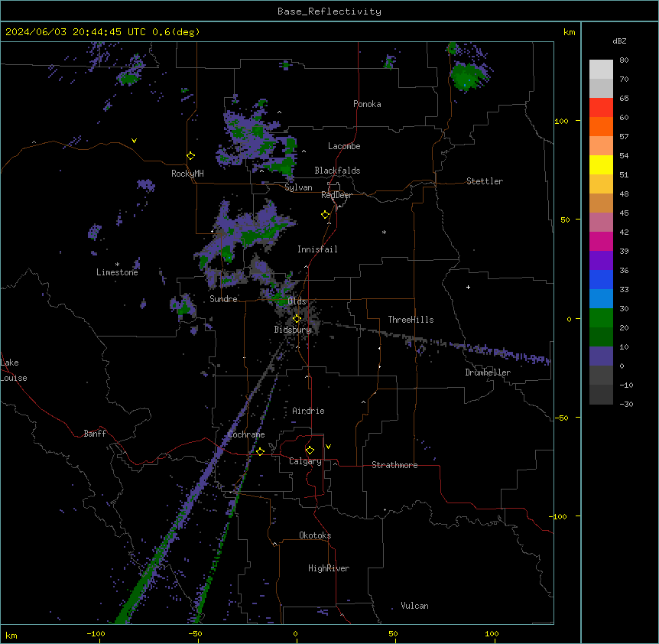The image size is (659, 644).
Task: Click the yellow V marker northwest of RockyMH
Action: pos(134,141)
